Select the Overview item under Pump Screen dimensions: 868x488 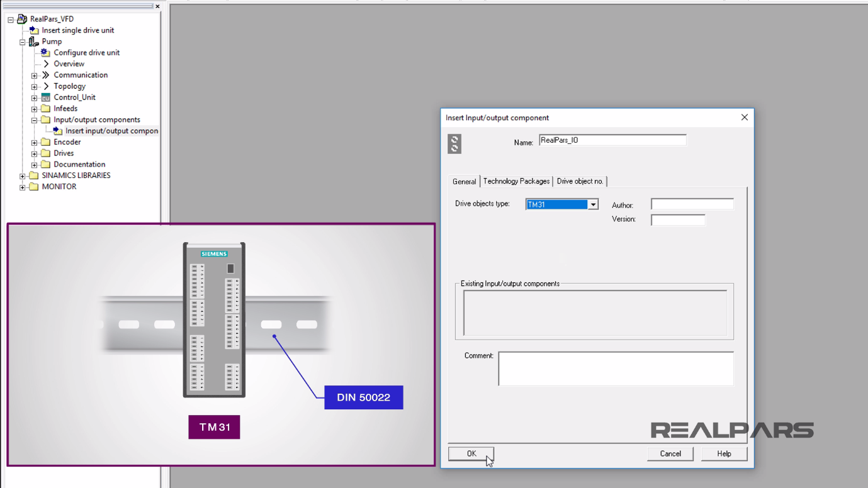coord(69,64)
